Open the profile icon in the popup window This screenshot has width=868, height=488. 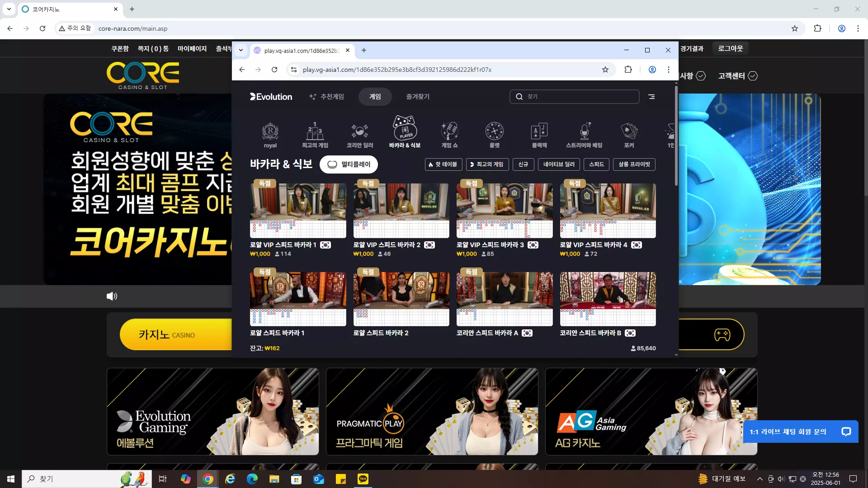click(652, 70)
